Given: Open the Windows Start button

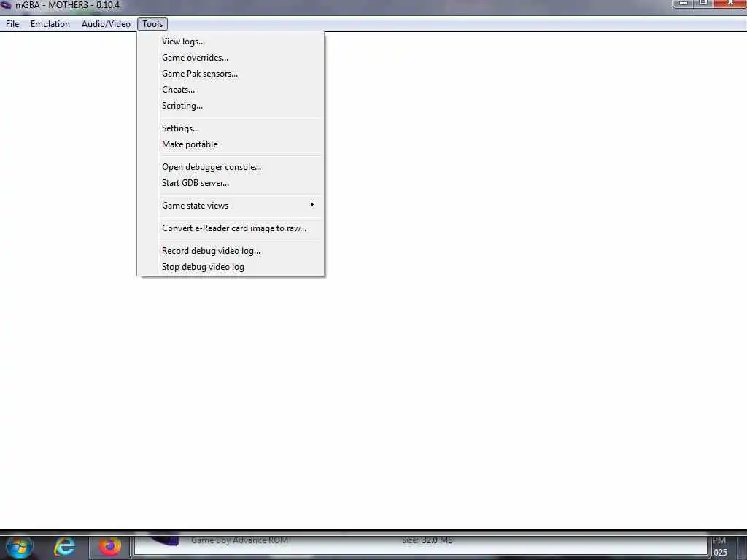Looking at the screenshot, I should 19,546.
